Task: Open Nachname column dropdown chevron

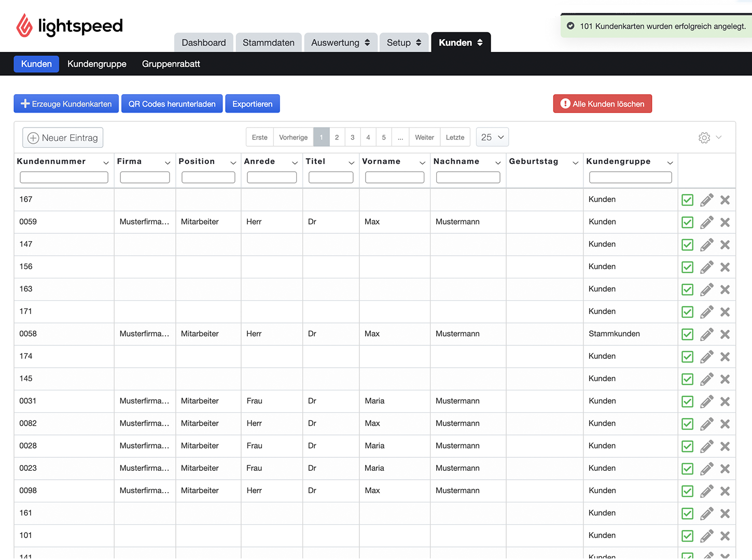Action: click(498, 163)
